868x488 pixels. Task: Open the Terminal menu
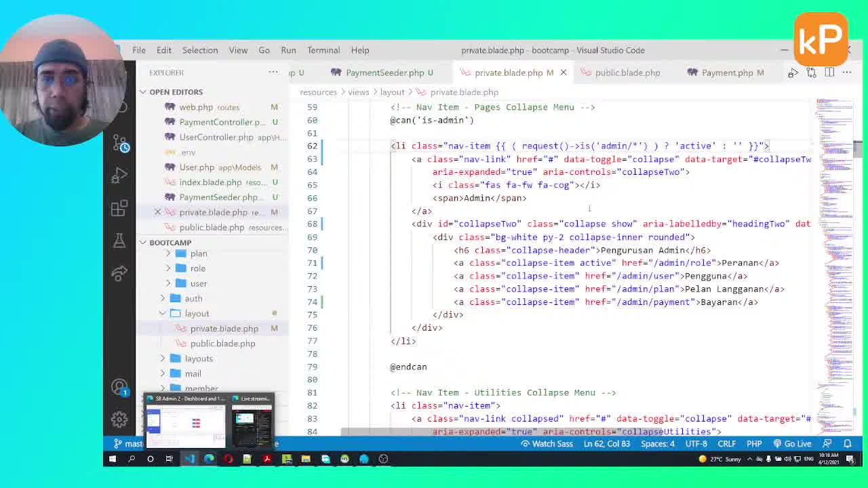pos(323,50)
